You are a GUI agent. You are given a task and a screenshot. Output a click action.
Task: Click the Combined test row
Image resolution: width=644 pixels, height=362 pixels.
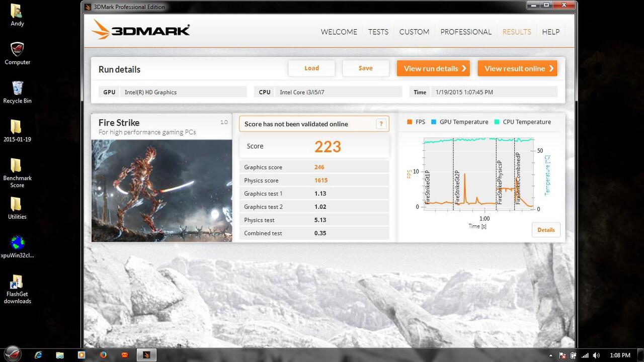tap(314, 233)
